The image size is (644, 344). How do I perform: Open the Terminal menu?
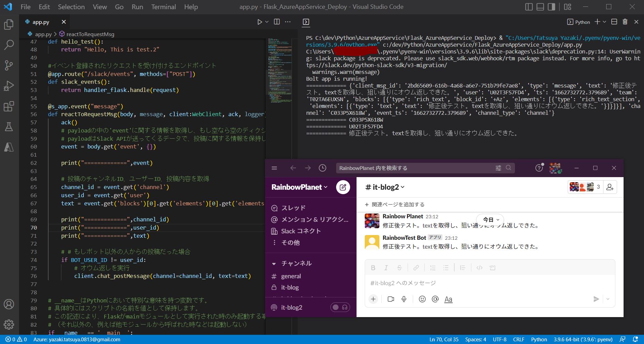click(x=163, y=7)
